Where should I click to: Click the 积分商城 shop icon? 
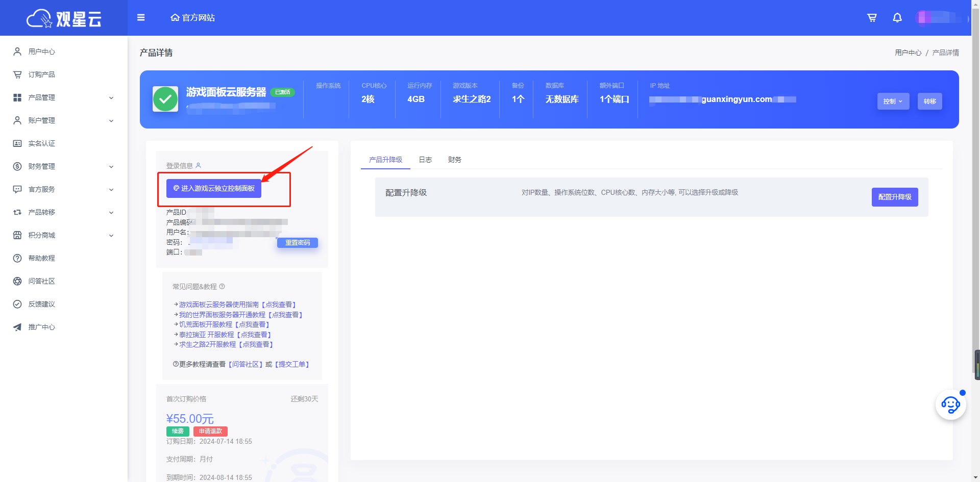click(x=17, y=235)
